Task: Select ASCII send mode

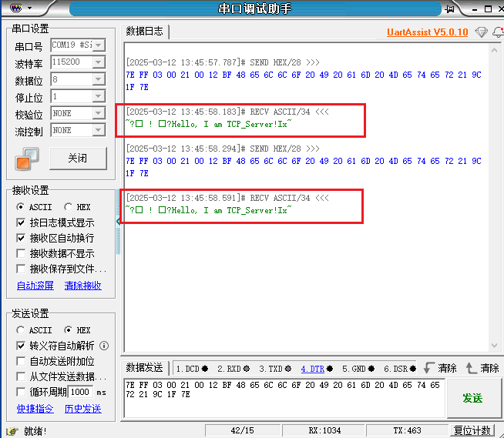Action: (20, 330)
